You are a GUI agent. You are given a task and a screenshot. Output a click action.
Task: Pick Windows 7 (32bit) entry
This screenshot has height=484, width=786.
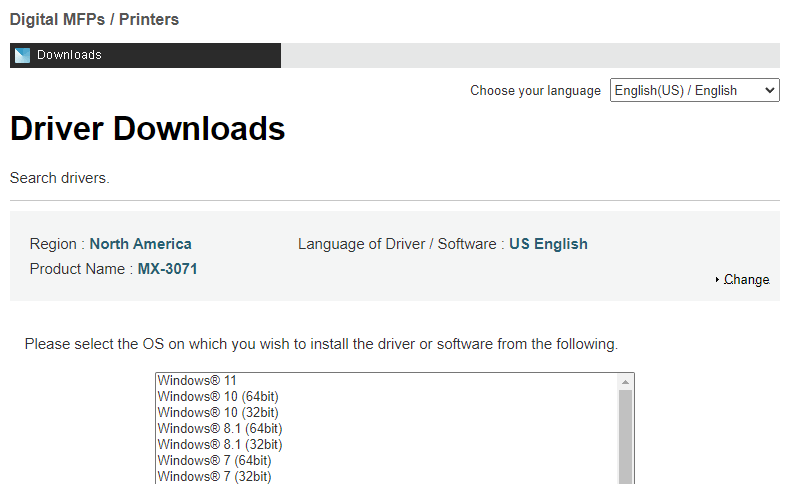click(387, 476)
